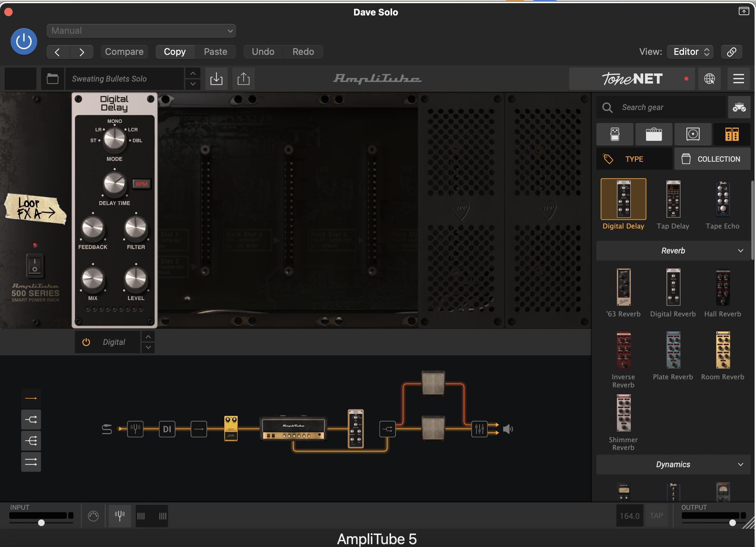Select the DI block in signal chain

pyautogui.click(x=167, y=429)
